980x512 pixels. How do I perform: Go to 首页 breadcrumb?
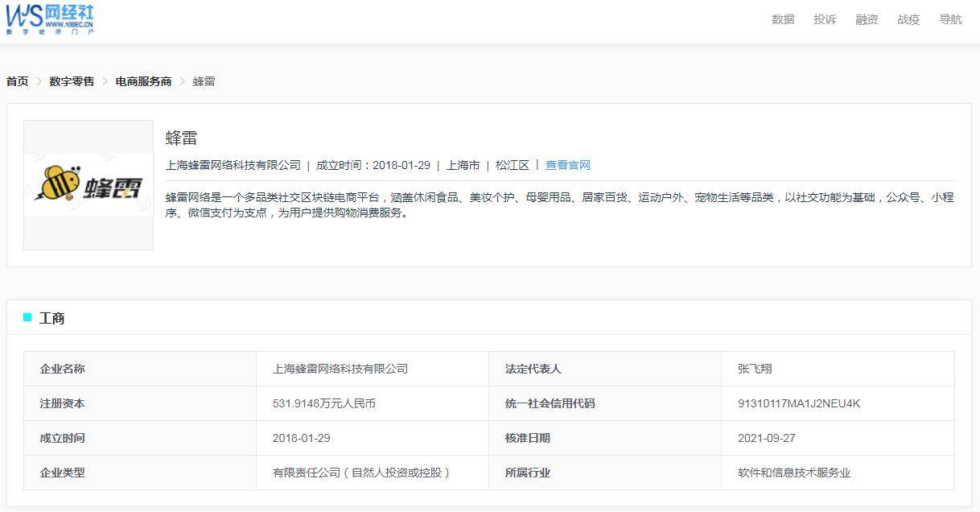point(17,81)
